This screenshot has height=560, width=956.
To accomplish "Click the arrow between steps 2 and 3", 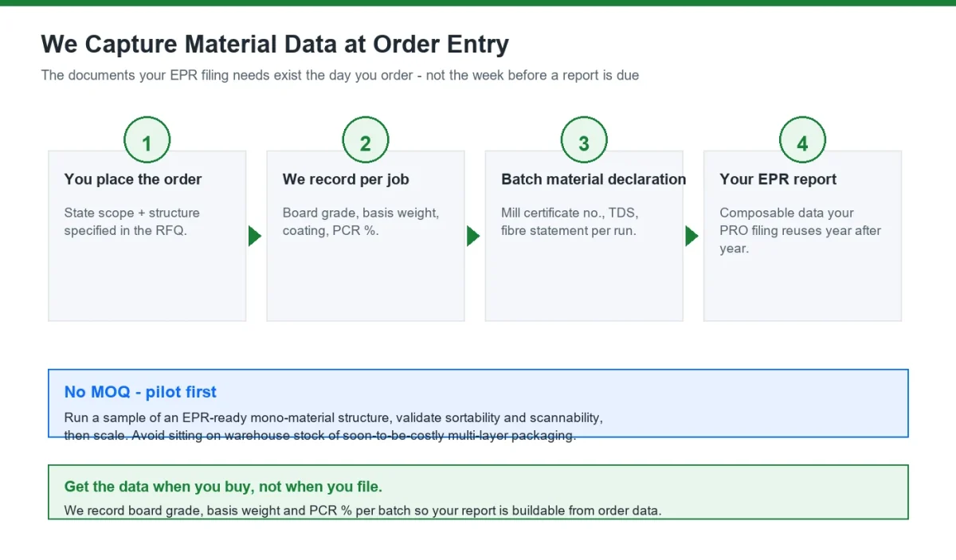I will pos(473,236).
